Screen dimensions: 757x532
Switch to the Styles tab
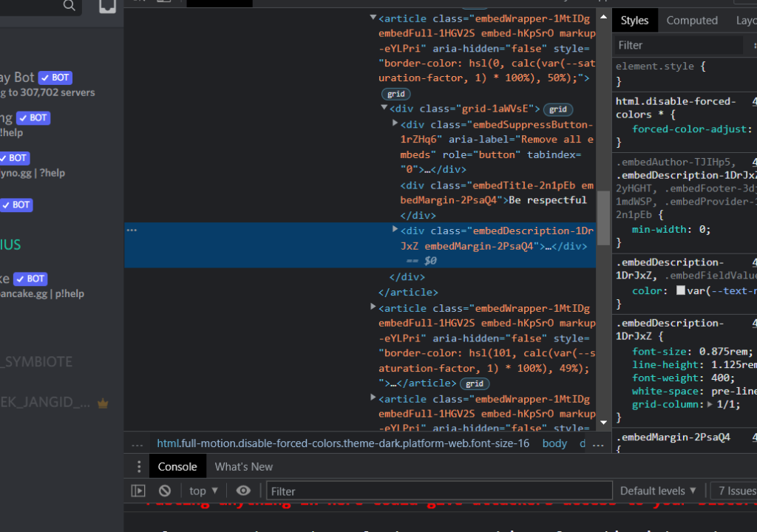pyautogui.click(x=634, y=20)
